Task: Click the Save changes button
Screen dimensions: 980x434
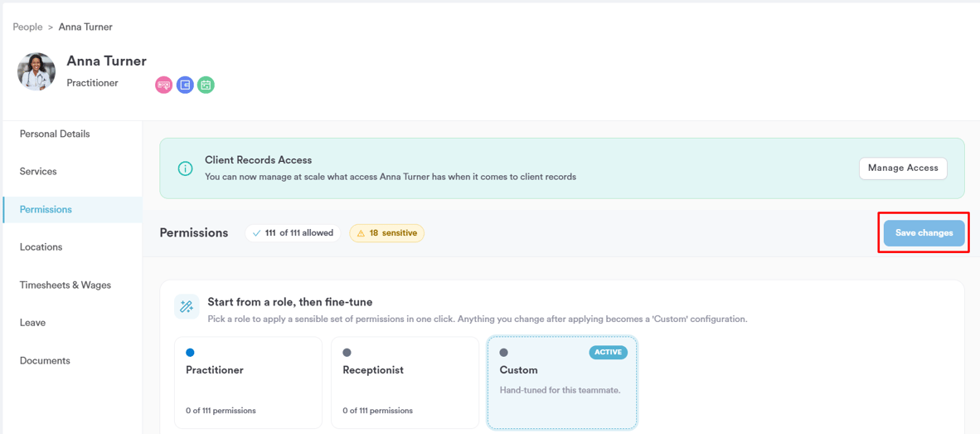Action: coord(924,232)
